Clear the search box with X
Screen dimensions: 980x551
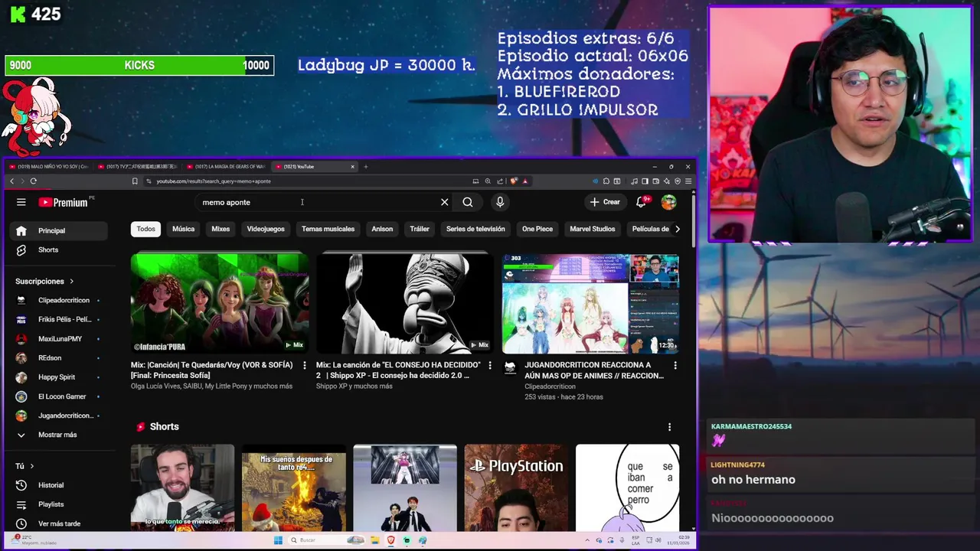[444, 202]
